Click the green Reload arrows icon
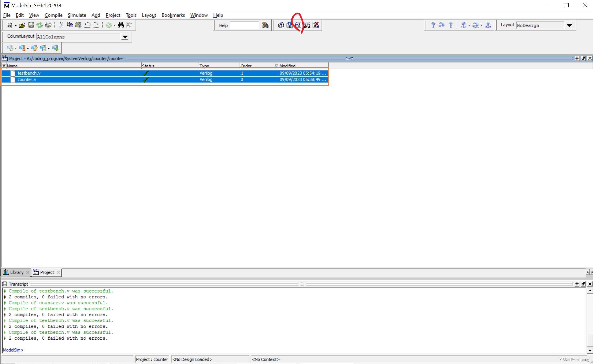 [39, 25]
